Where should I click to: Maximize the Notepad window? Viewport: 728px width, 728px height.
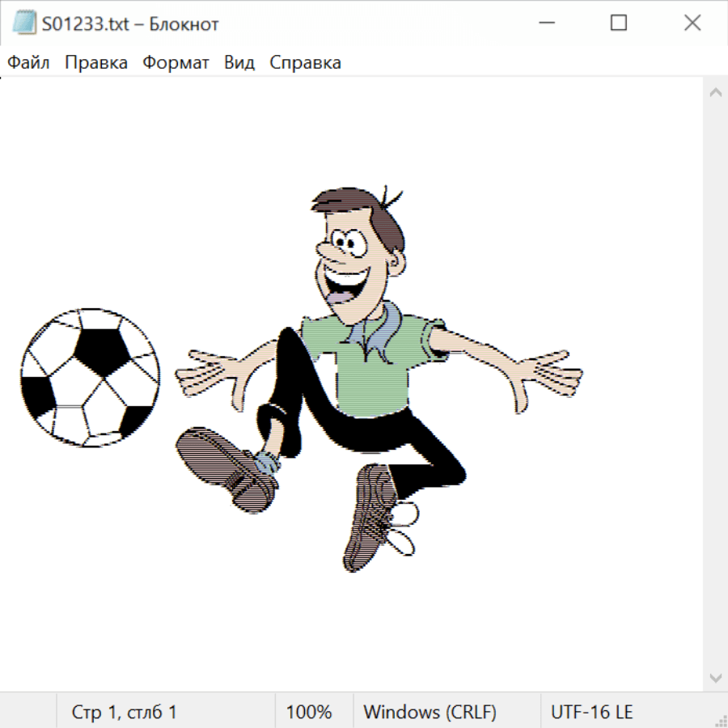pos(618,23)
